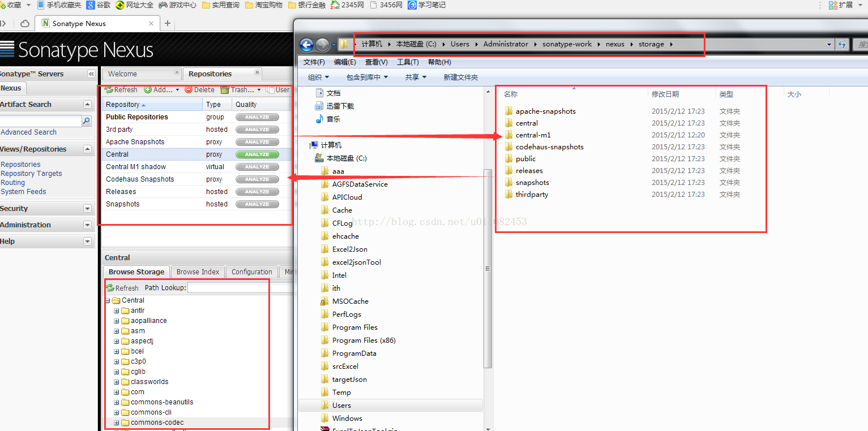Select the Codehaus Snapshots repository row
This screenshot has width=868, height=431.
(197, 179)
